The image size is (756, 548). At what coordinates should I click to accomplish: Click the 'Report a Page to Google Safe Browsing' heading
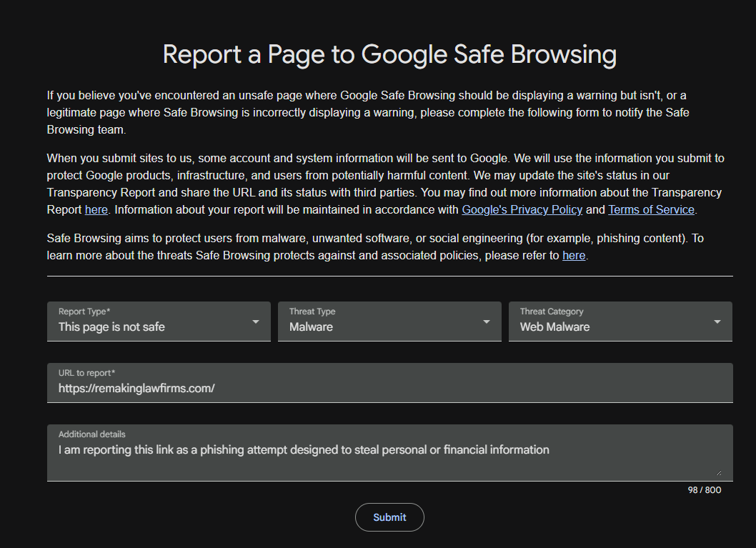point(389,54)
